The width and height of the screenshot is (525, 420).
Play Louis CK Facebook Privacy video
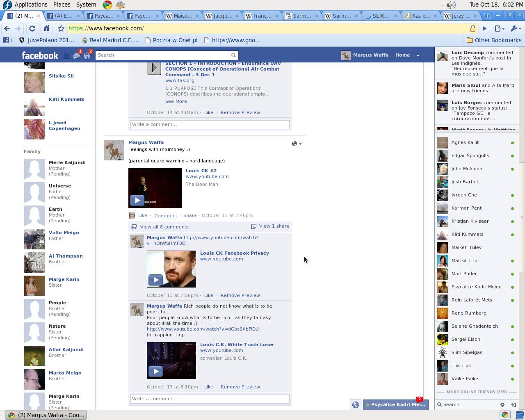[x=155, y=280]
